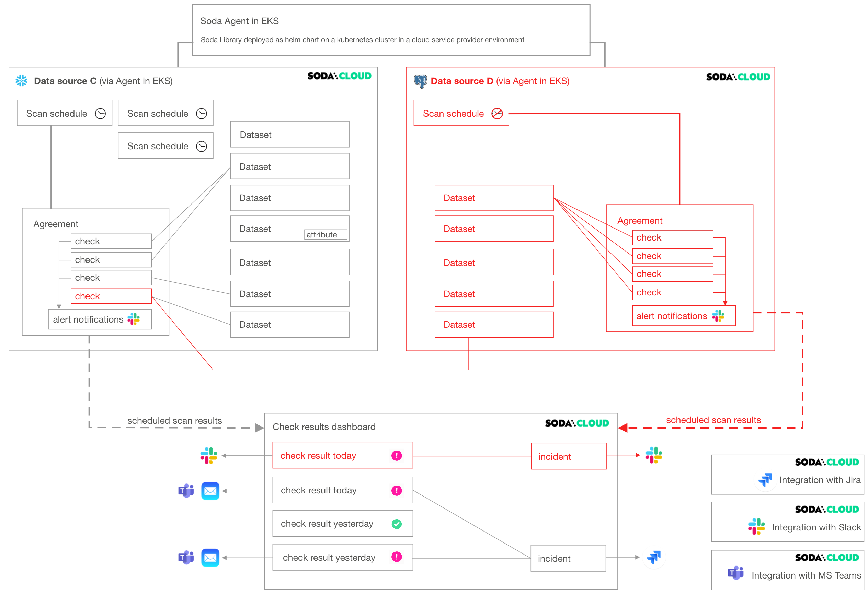Viewport: 868px width, 595px height.
Task: Click the pink alert icon in red check result today
Action: click(x=397, y=455)
